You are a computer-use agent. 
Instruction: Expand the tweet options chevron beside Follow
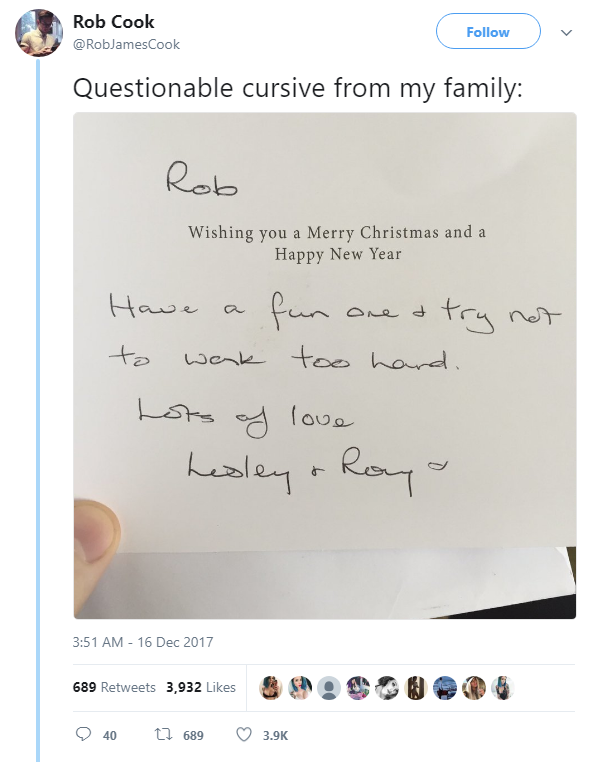(x=566, y=32)
